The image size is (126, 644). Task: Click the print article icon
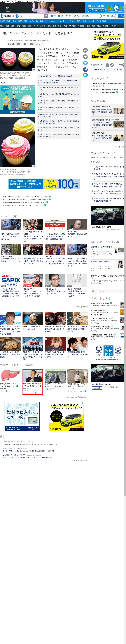[x=85, y=56]
